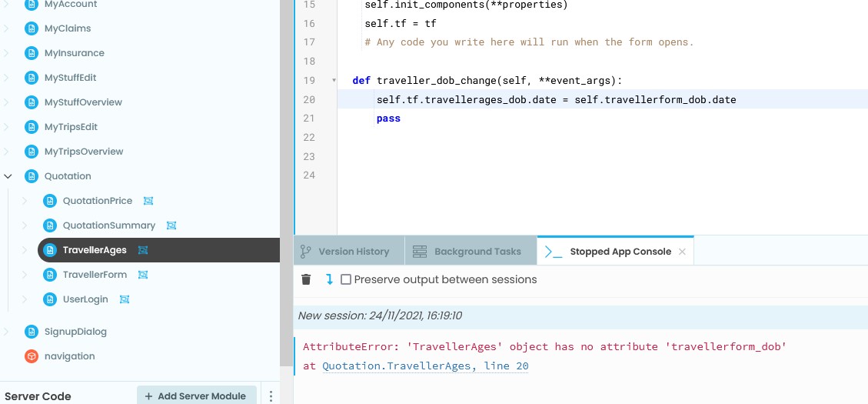Click the orange navigation module icon
Viewport: 868px width, 404px height.
32,356
